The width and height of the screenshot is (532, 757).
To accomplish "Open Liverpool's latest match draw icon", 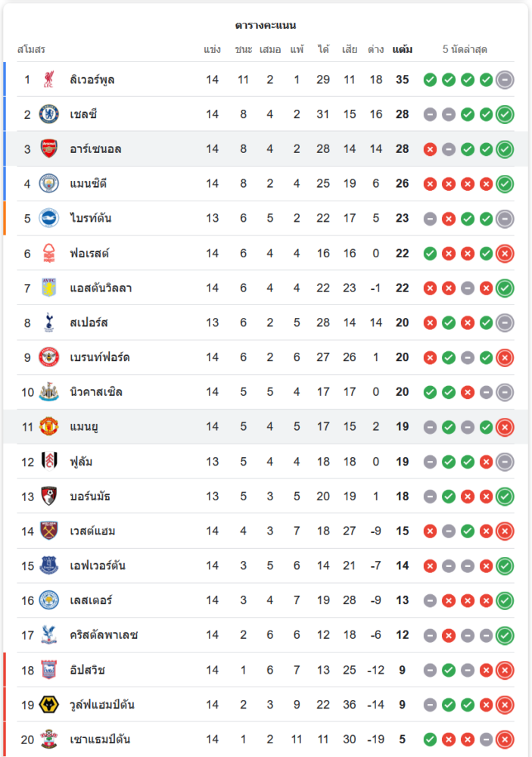I will [505, 79].
